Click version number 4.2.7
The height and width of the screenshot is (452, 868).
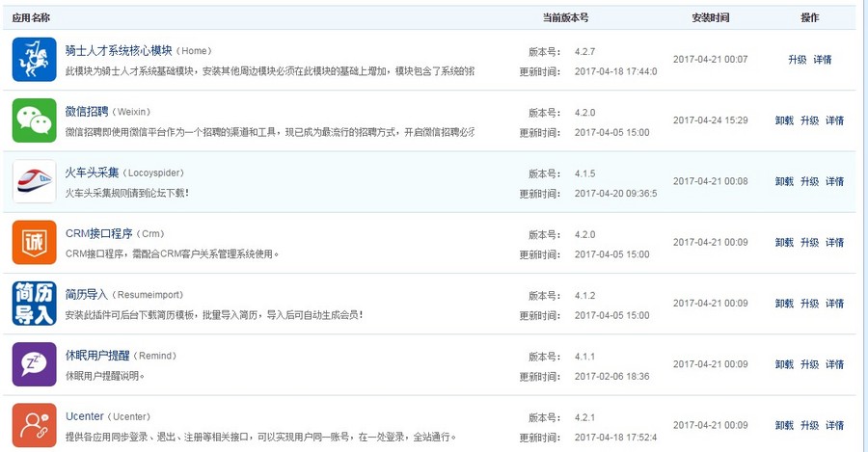pyautogui.click(x=584, y=51)
